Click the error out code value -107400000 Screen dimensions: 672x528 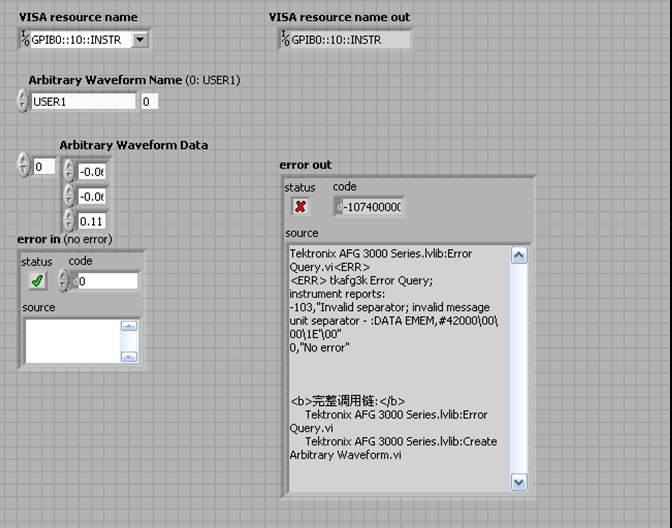pyautogui.click(x=371, y=207)
